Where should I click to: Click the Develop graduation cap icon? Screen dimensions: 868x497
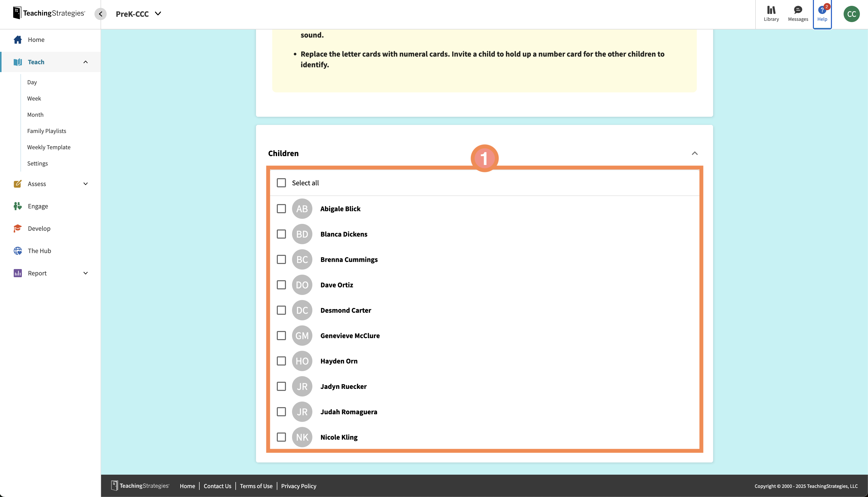click(18, 228)
